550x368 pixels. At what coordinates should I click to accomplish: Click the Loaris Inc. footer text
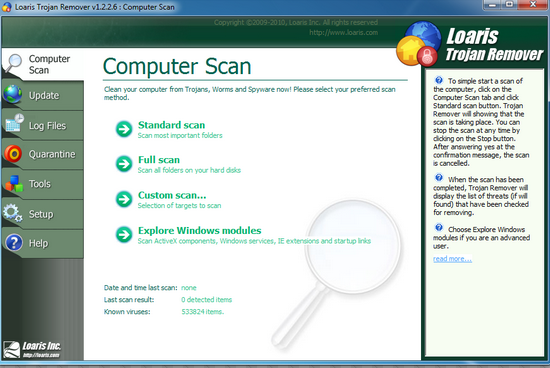click(41, 346)
